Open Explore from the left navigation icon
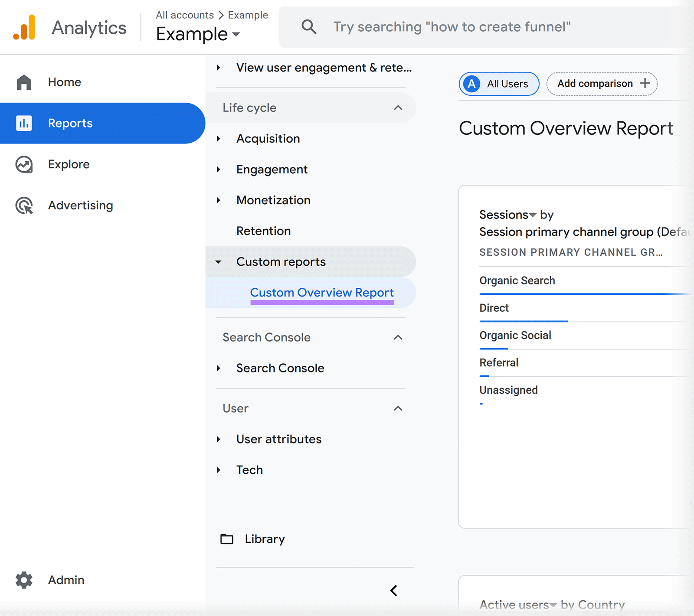Screen dimensions: 694x616 coord(24,164)
